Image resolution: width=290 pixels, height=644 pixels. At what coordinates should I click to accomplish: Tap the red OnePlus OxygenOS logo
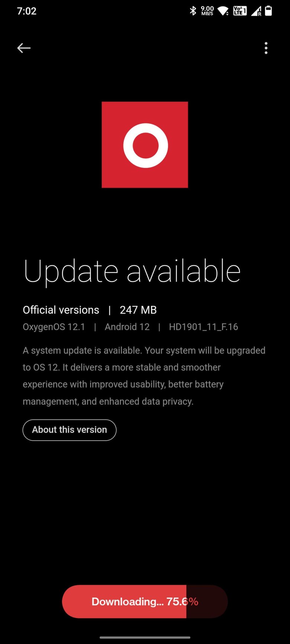coord(145,145)
